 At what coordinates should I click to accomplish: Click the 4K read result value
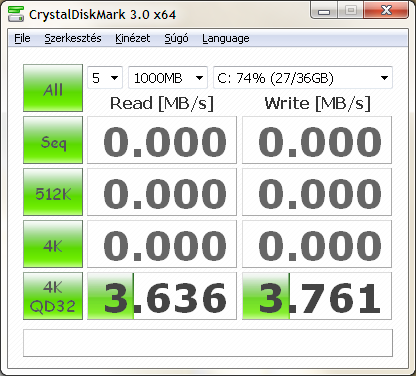pyautogui.click(x=162, y=244)
